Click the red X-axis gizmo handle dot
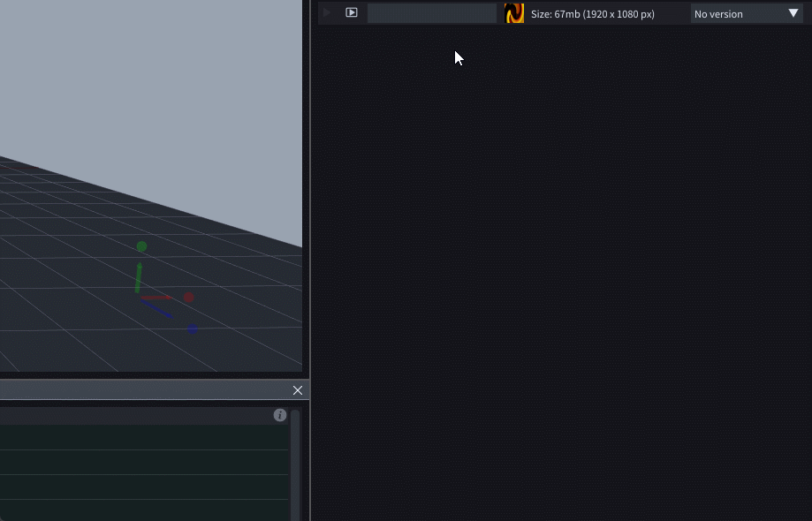The width and height of the screenshot is (812, 521). [188, 298]
